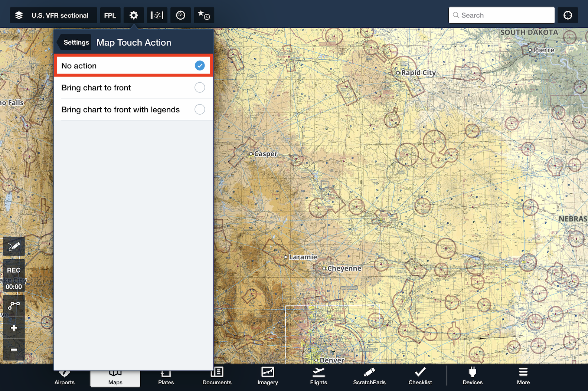Screen dimensions: 588x391
Task: Select Bring chart to front with legends
Action: (x=134, y=109)
